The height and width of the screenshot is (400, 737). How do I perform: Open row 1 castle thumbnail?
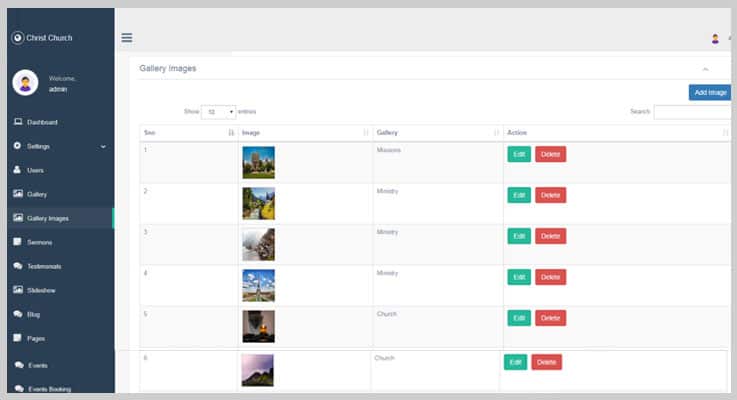point(259,163)
